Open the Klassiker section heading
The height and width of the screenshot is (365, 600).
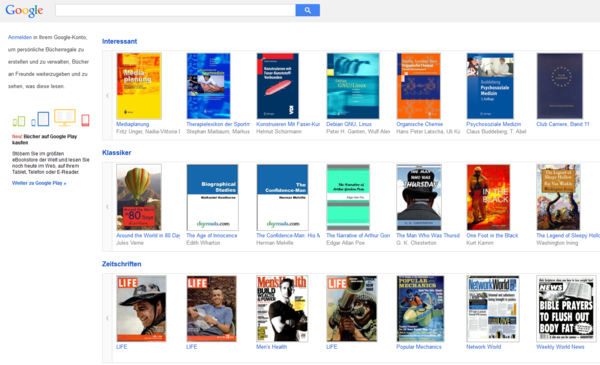[x=117, y=153]
